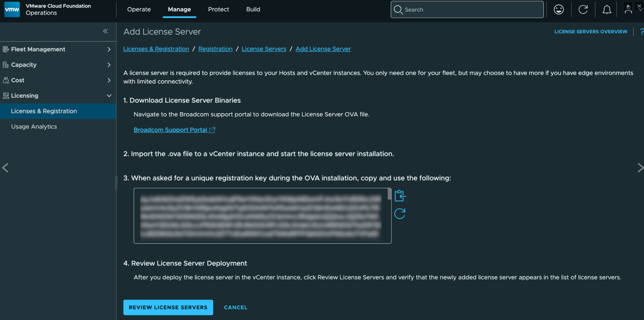Click 'Navigate to the Broadcom support portal' text
The image size is (644, 320).
[x=251, y=114]
